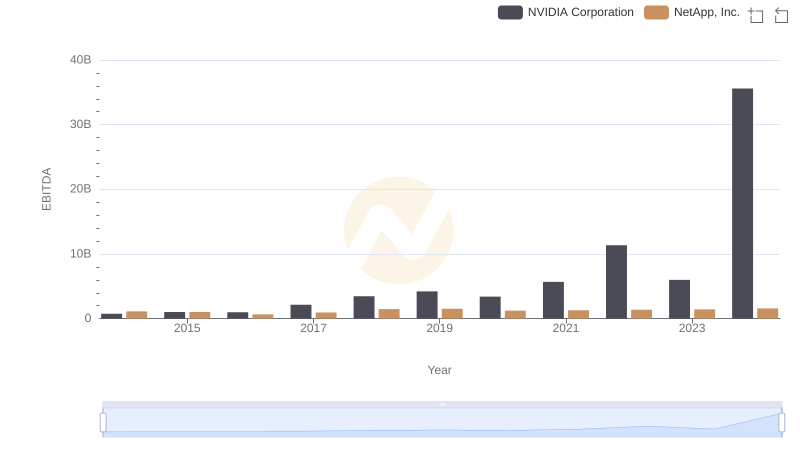Click the zoom area select icon
The width and height of the screenshot is (800, 461).
click(756, 15)
